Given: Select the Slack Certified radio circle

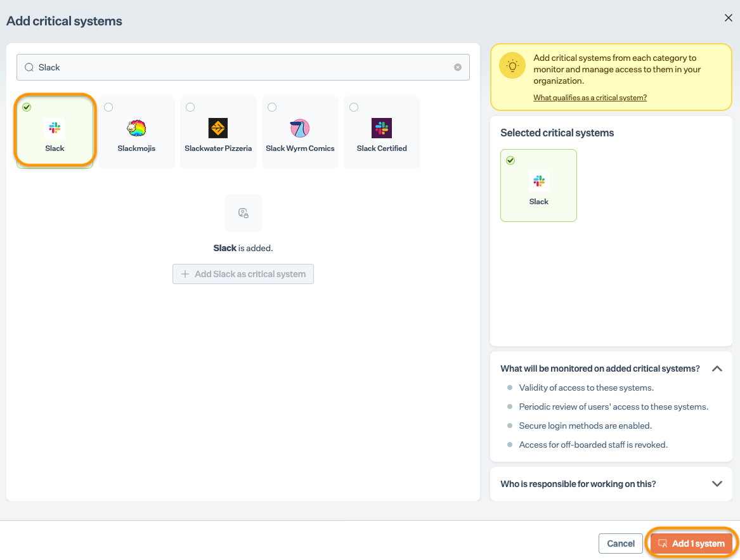Looking at the screenshot, I should tap(354, 107).
